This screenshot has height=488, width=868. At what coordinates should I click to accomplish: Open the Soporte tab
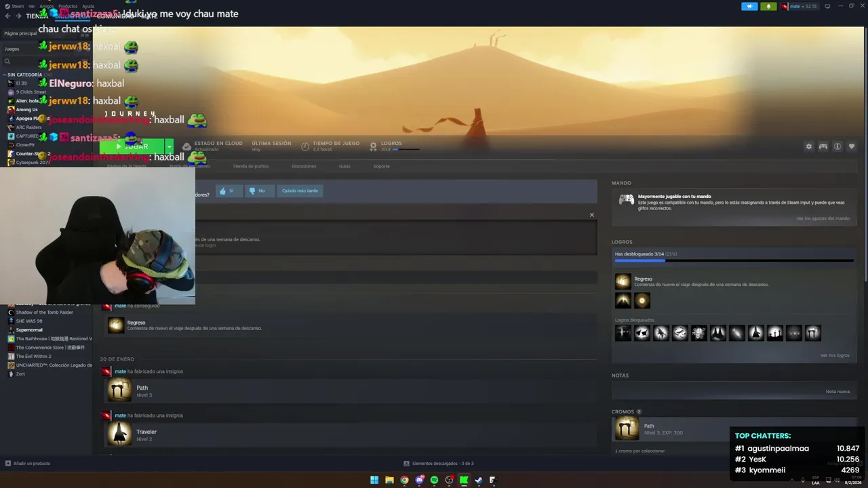(x=381, y=166)
